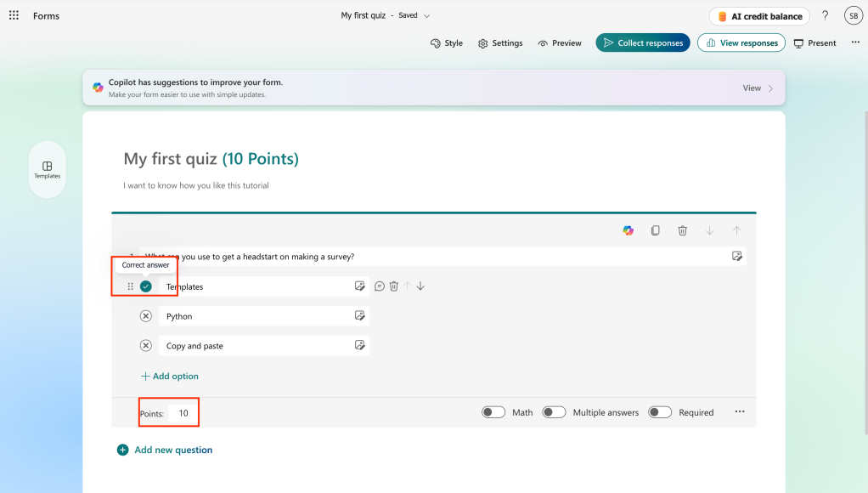Delete the question with the trash icon

point(682,230)
